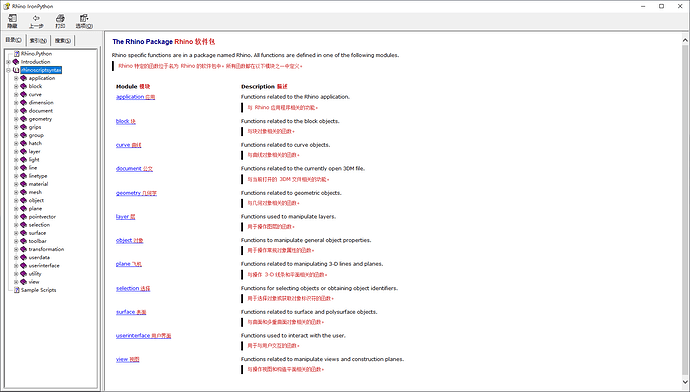The image size is (690, 392).
Task: Follow the surface module link
Action: point(131,312)
